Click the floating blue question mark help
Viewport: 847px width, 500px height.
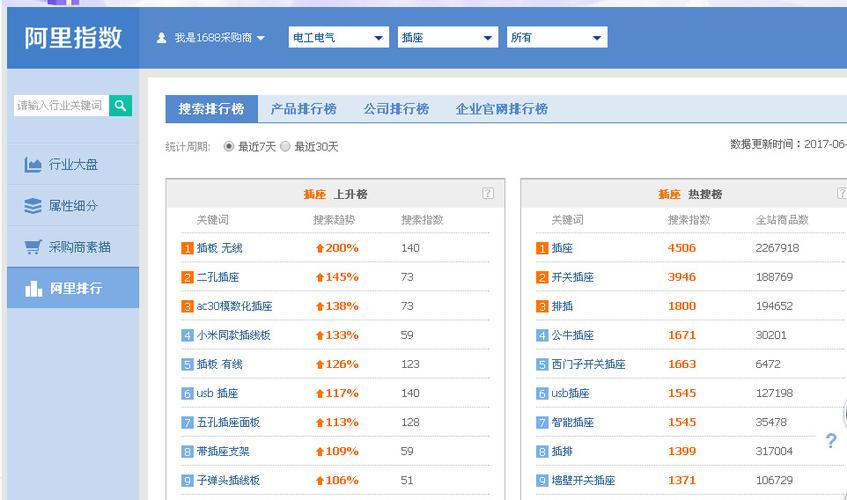tap(831, 441)
